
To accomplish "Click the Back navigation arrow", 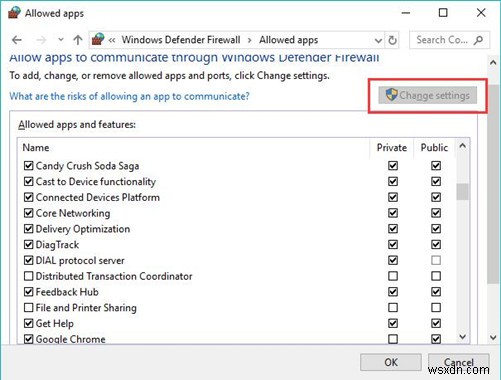I will tap(17, 40).
